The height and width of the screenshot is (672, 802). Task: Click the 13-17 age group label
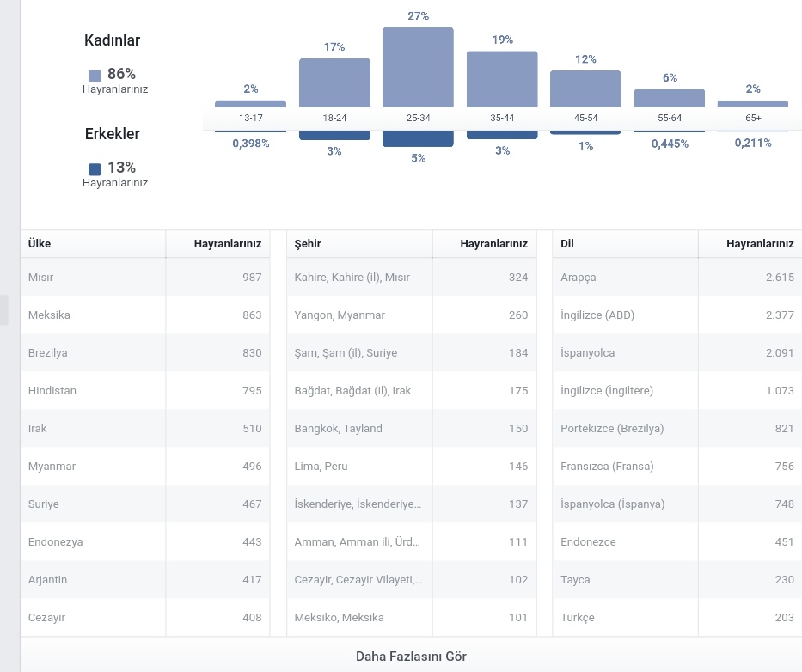click(x=251, y=118)
